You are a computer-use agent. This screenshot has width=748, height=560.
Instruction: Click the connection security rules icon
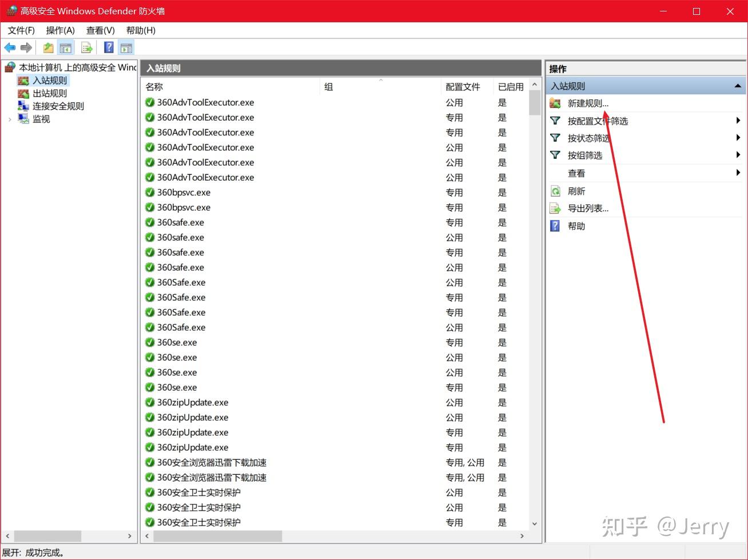23,106
